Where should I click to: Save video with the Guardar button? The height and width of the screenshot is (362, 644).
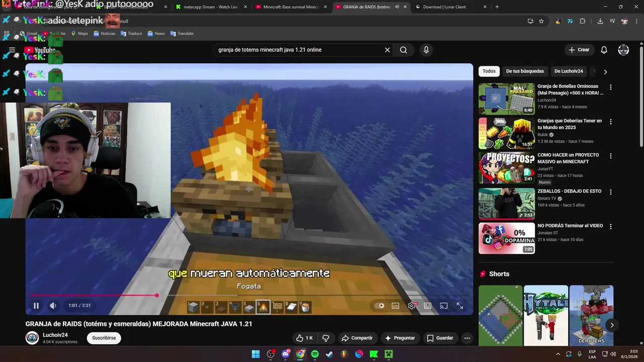tap(440, 338)
